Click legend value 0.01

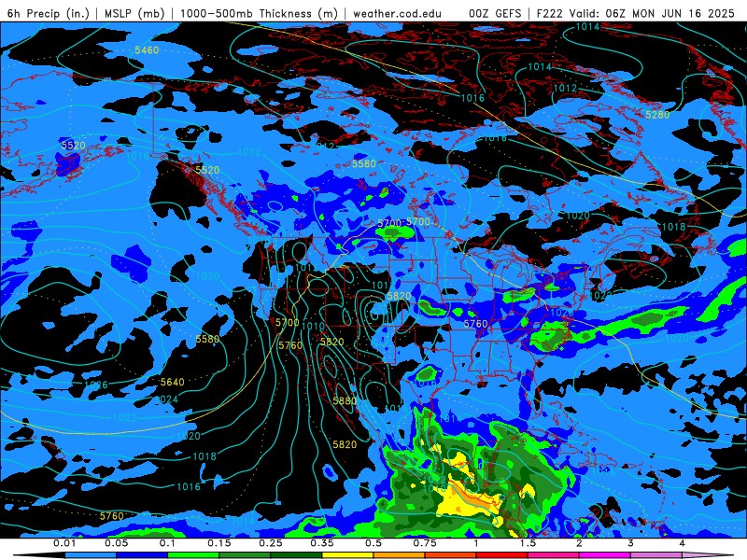pyautogui.click(x=64, y=543)
